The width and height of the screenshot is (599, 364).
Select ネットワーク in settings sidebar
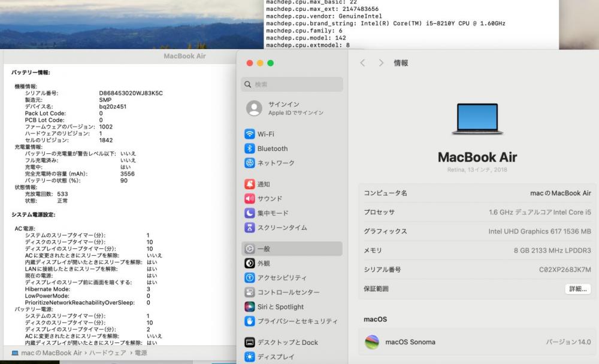276,163
